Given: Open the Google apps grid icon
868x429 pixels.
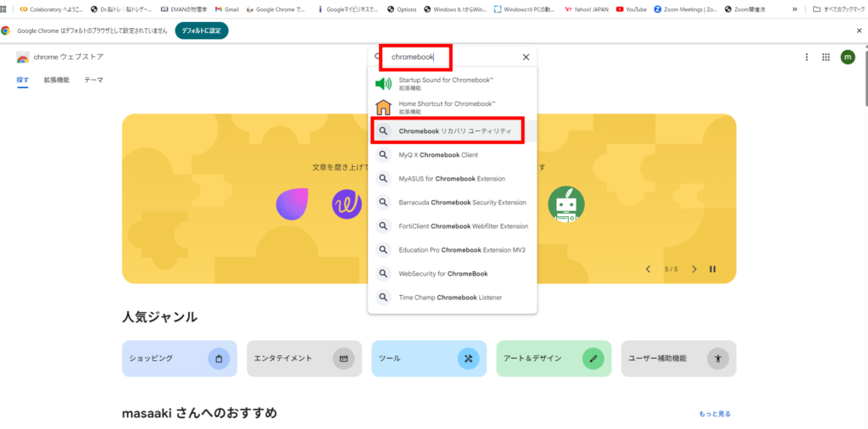Looking at the screenshot, I should (826, 57).
